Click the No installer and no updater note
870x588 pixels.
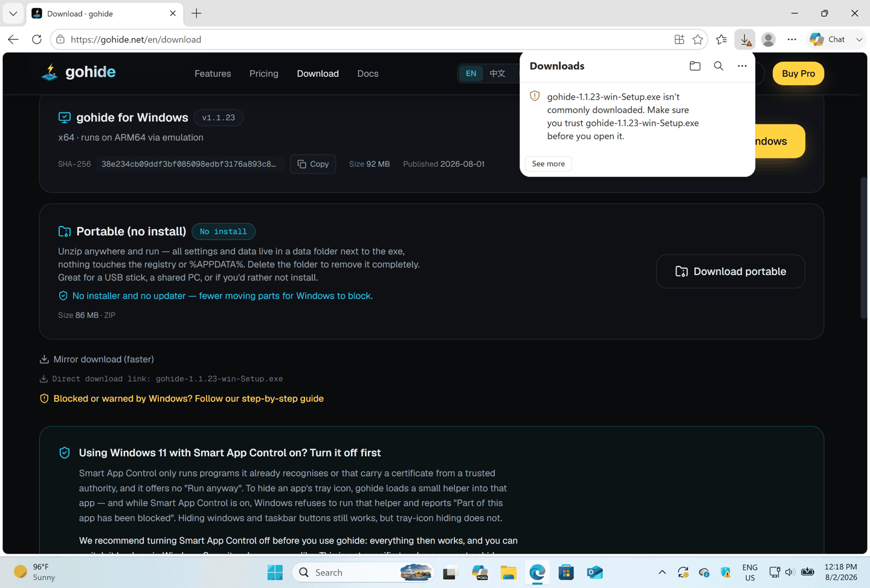[x=216, y=296]
